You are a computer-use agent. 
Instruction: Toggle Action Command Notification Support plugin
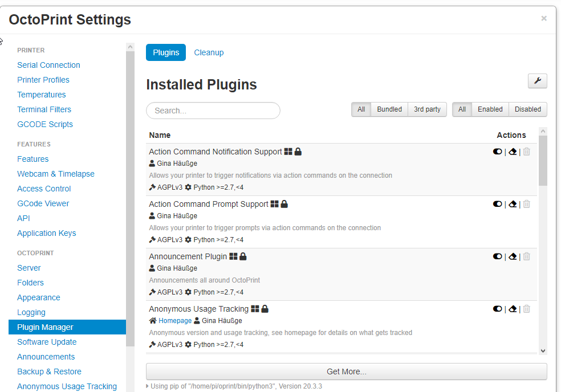(x=497, y=152)
